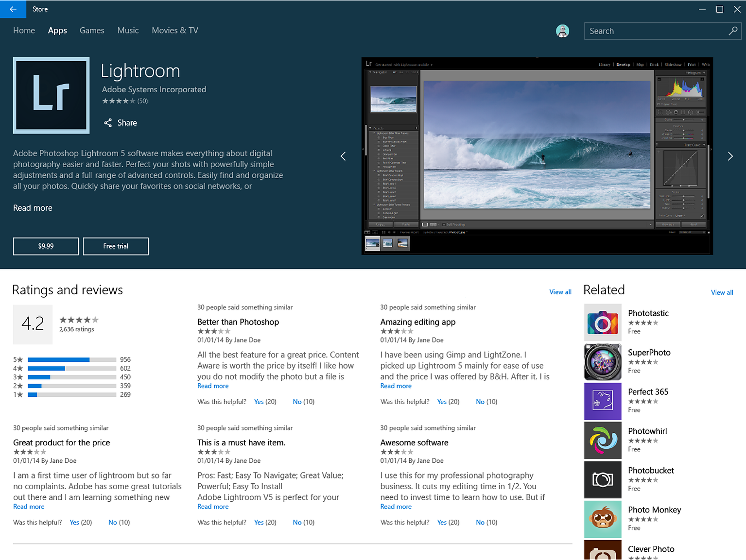
Task: Click the 4-star rating bar
Action: pyautogui.click(x=72, y=369)
